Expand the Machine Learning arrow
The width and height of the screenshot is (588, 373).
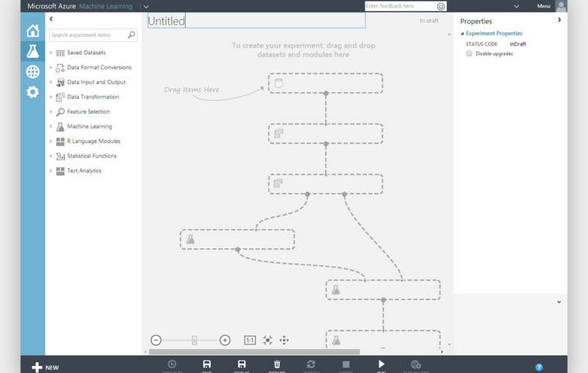coord(51,126)
